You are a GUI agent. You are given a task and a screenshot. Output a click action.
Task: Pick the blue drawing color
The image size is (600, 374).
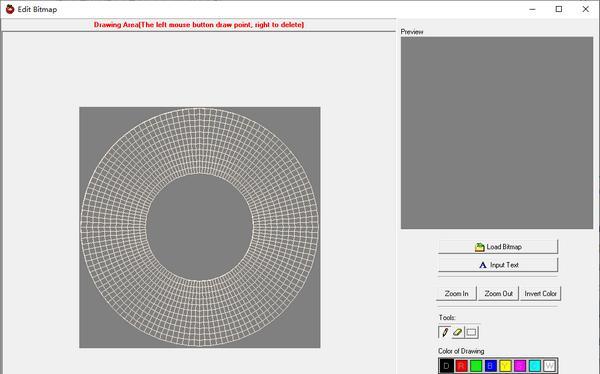click(x=490, y=366)
